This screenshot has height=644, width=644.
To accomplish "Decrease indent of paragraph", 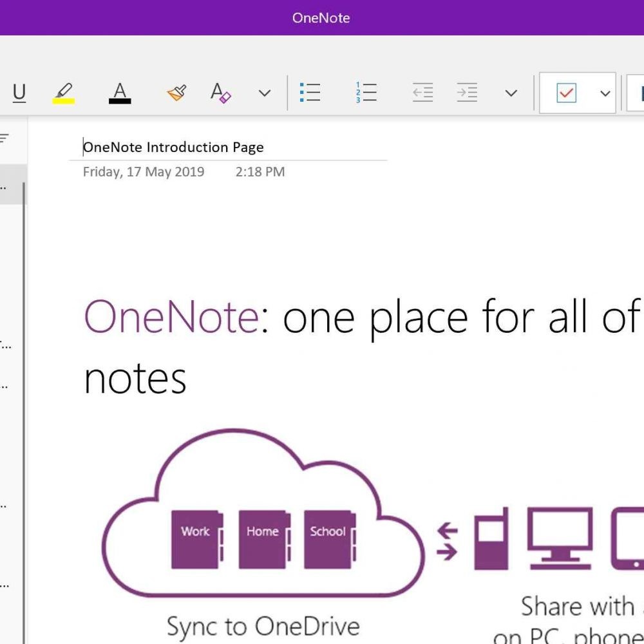I will coord(422,92).
